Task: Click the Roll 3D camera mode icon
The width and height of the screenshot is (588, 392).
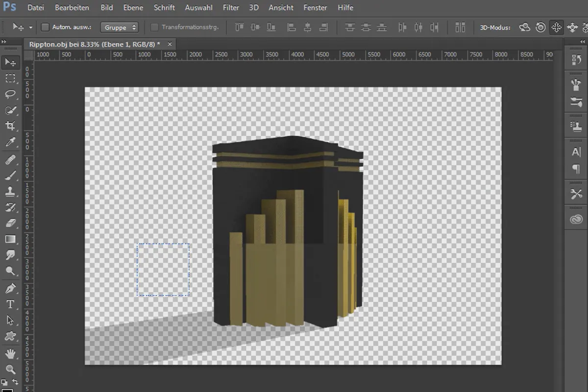Action: [x=541, y=27]
